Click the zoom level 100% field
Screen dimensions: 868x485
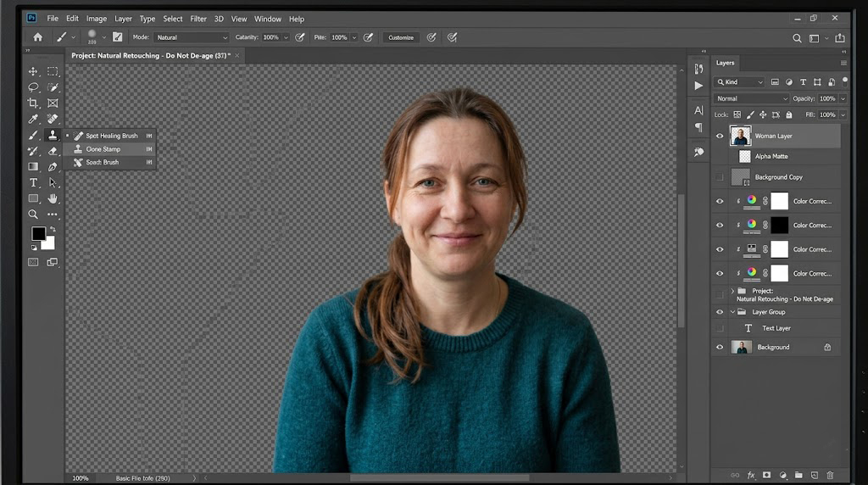point(81,478)
